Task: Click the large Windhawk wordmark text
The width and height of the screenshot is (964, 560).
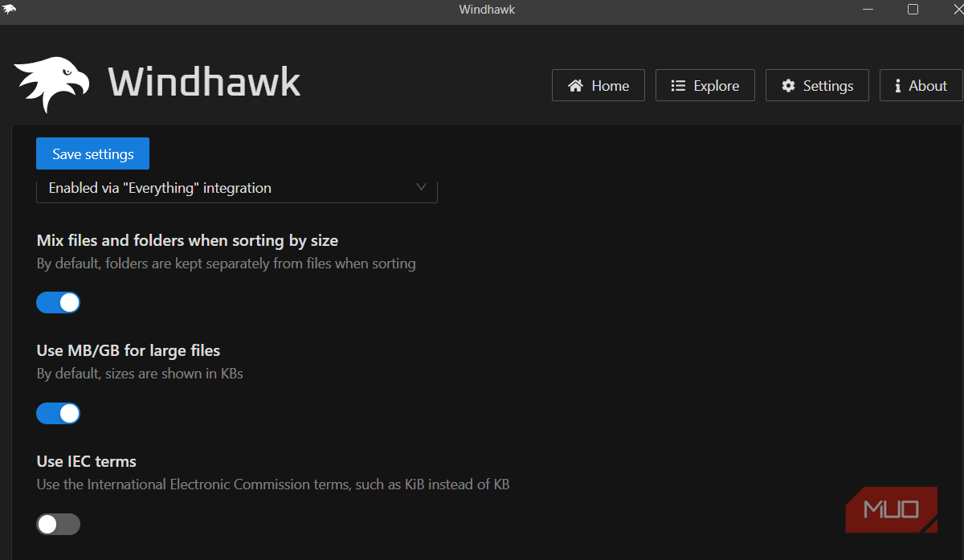Action: point(204,82)
